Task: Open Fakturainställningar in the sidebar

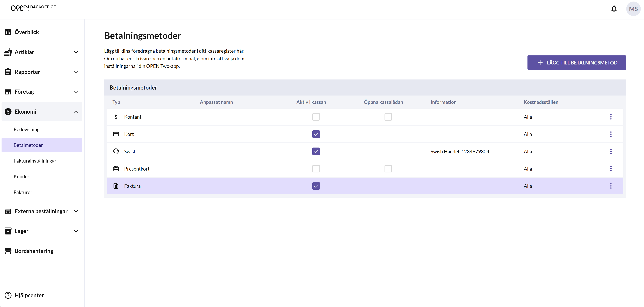Action: [42, 161]
